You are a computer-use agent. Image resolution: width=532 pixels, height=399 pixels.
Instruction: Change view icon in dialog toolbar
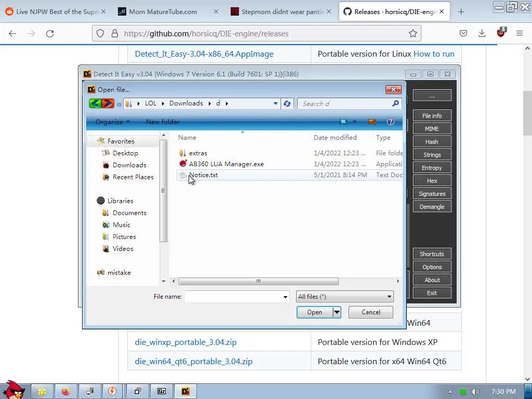343,122
